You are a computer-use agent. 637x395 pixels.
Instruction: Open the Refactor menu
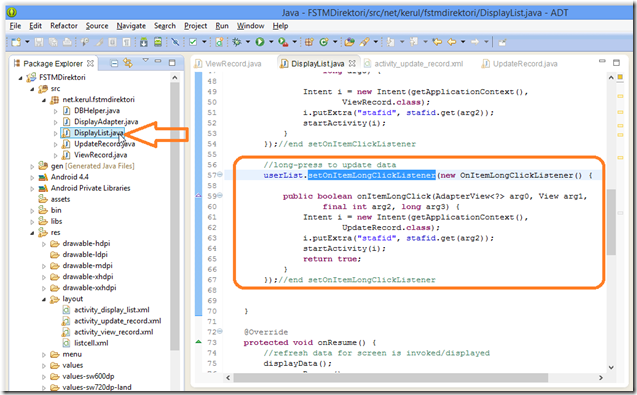pyautogui.click(x=64, y=26)
